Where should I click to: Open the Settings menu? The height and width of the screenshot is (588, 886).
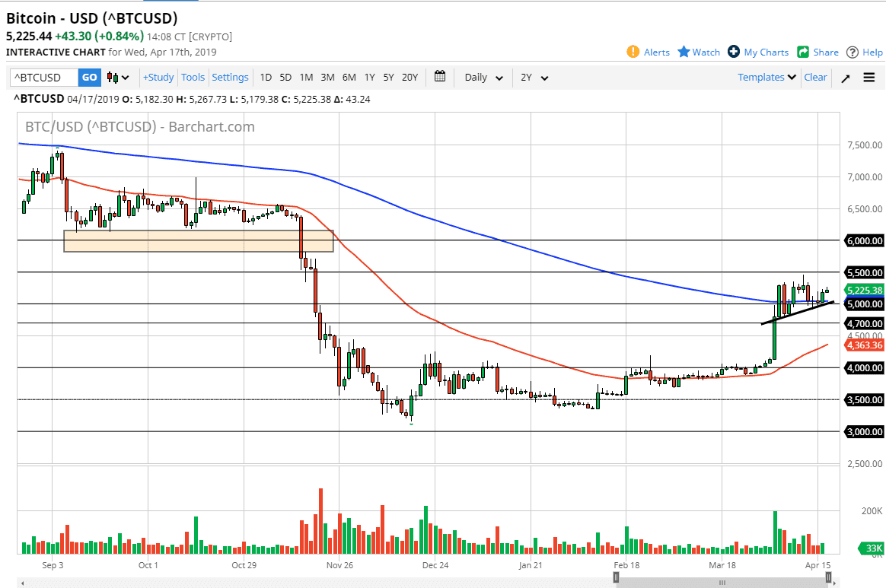tap(230, 77)
